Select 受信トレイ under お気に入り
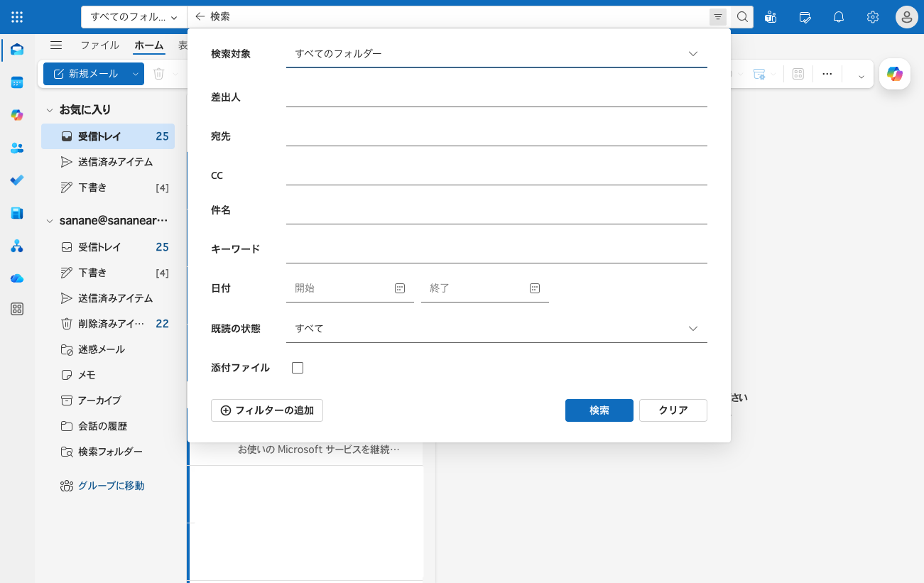 [108, 136]
